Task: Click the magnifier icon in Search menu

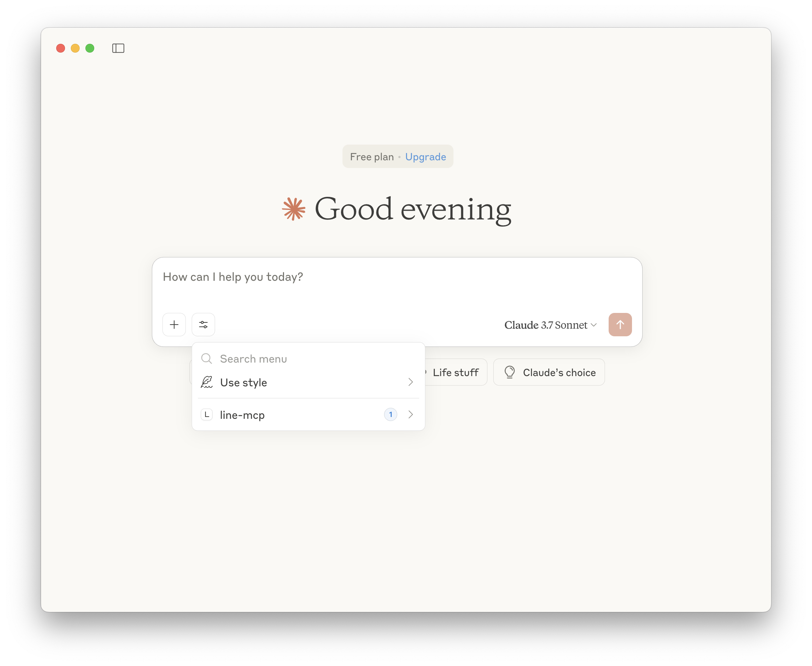Action: pyautogui.click(x=207, y=358)
